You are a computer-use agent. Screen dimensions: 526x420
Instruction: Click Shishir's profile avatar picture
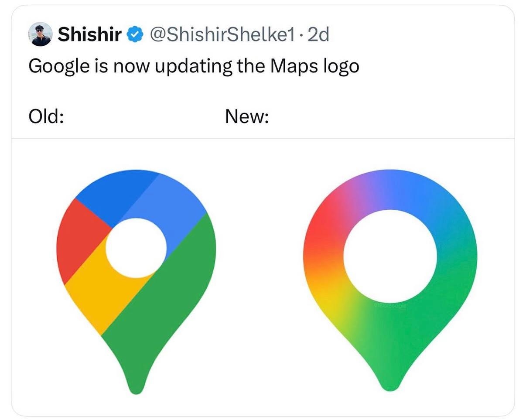pos(40,34)
